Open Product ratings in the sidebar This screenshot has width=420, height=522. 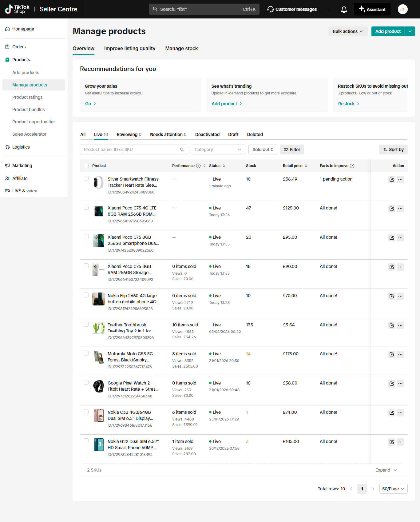27,97
